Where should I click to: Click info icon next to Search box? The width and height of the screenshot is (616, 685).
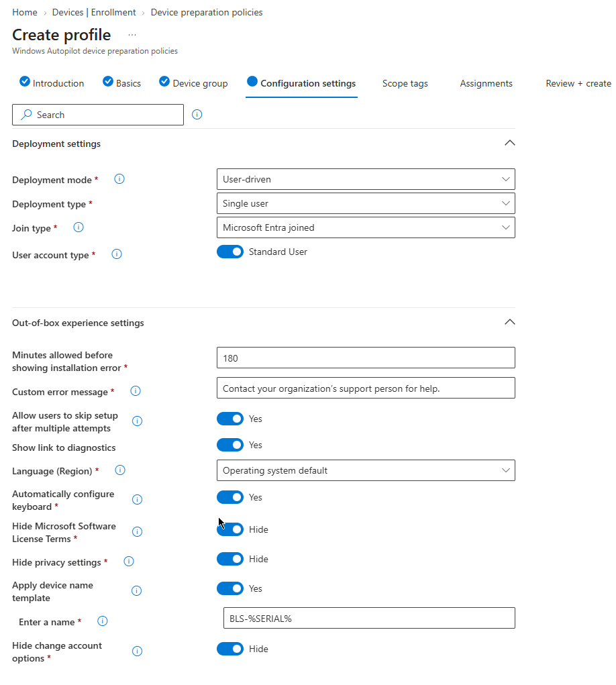[x=197, y=115]
